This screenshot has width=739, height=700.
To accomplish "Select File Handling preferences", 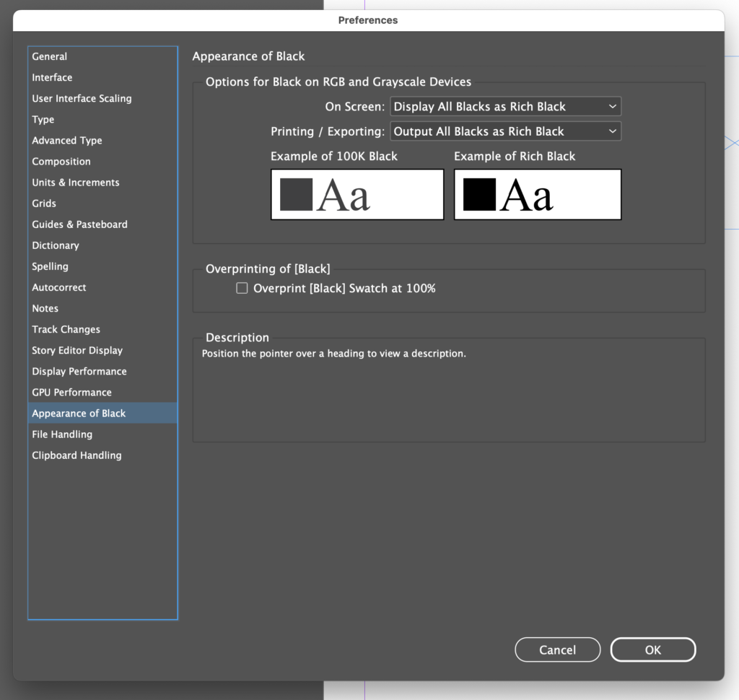I will pyautogui.click(x=62, y=434).
